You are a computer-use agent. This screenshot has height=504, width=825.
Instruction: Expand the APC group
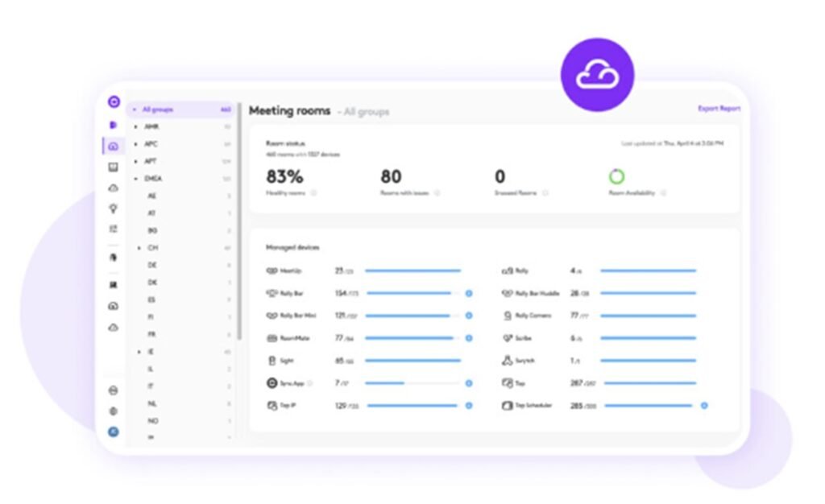click(135, 144)
